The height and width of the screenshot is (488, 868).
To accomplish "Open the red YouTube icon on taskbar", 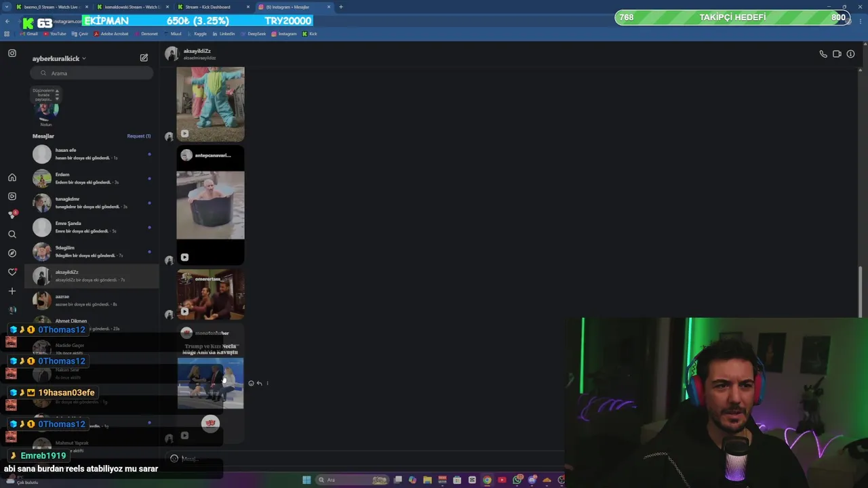I will coord(502,480).
